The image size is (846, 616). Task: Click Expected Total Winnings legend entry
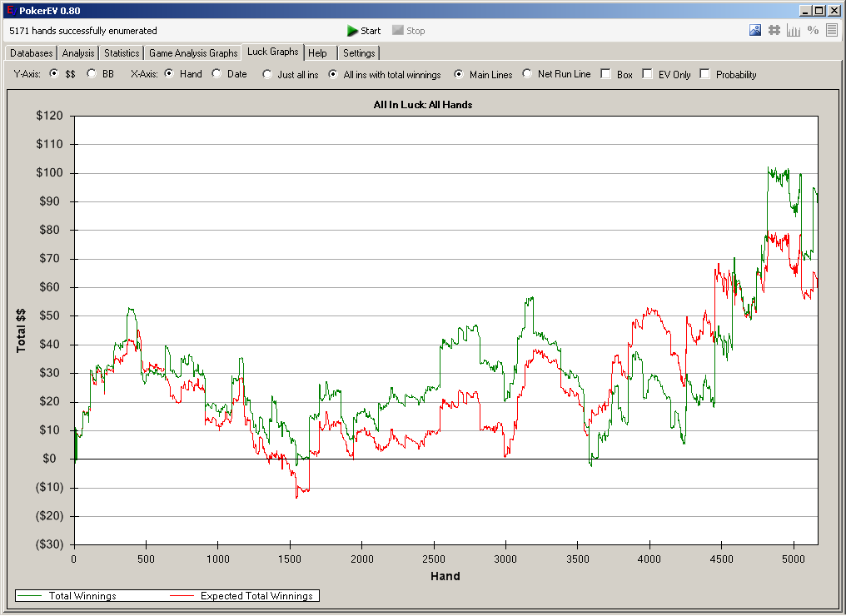click(256, 596)
